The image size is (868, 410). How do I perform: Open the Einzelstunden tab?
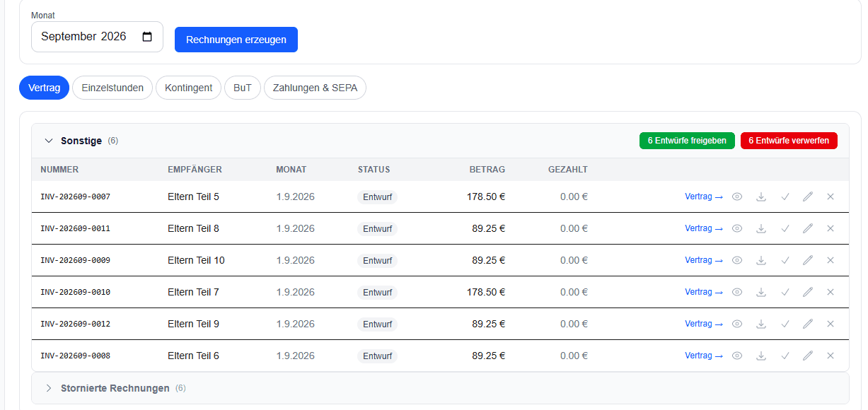coord(112,88)
